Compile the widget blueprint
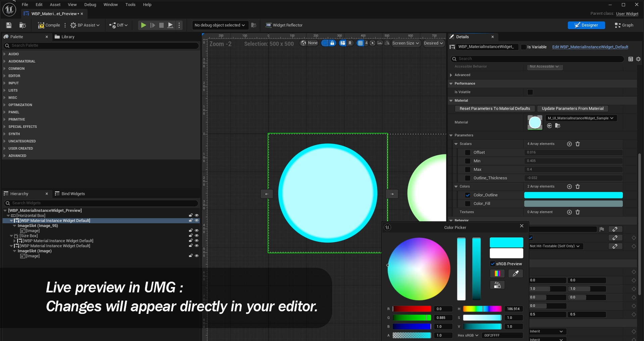 pos(49,25)
